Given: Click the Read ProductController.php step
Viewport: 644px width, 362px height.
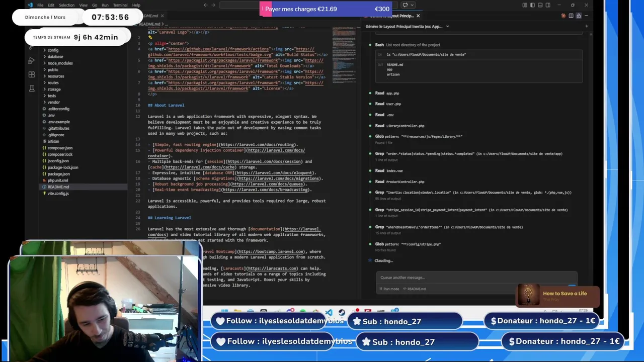Looking at the screenshot, I should (x=399, y=182).
